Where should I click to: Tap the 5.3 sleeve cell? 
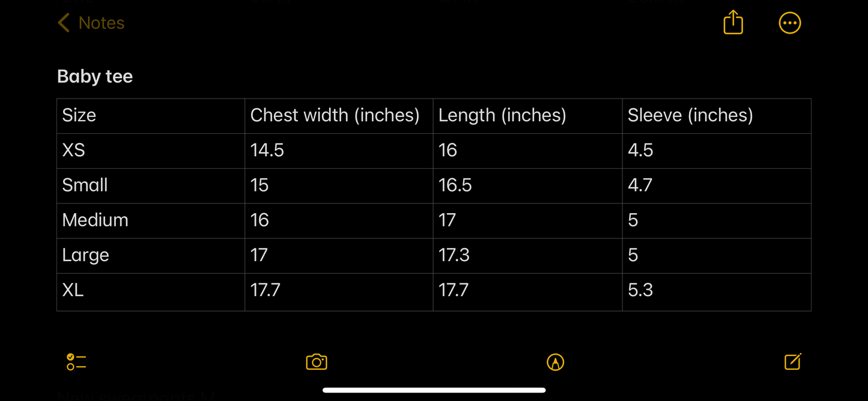click(717, 292)
